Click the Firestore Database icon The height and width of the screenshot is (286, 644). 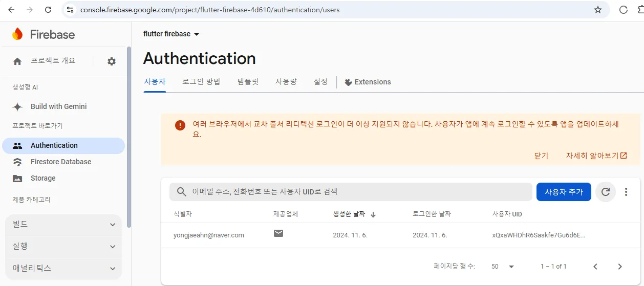(17, 162)
